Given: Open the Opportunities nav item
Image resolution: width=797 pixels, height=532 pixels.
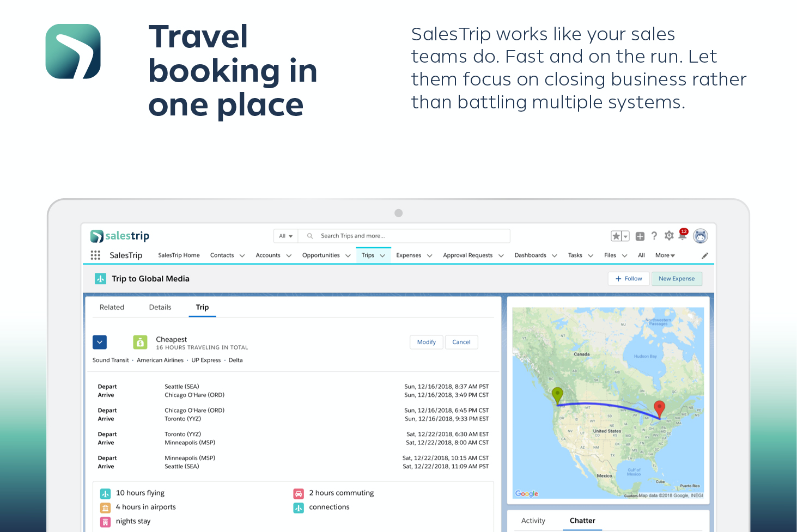Looking at the screenshot, I should 321,255.
